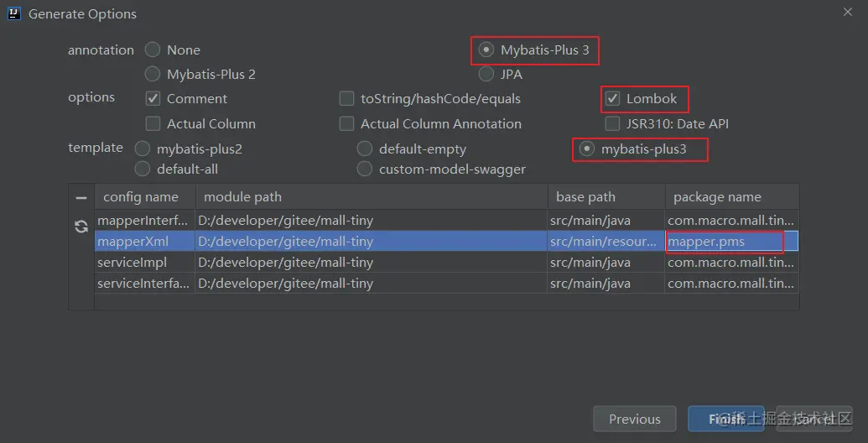Enable Actual Column checkbox
The height and width of the screenshot is (443, 868).
(153, 123)
